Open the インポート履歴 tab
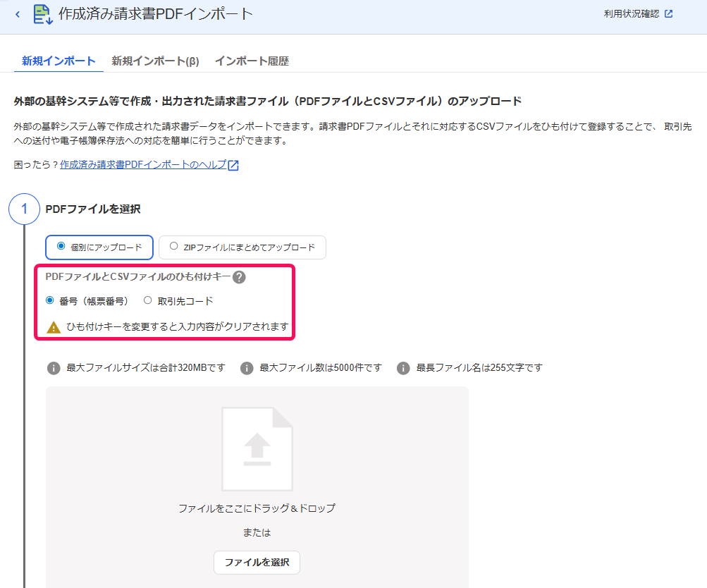This screenshot has height=588, width=707. (x=252, y=61)
